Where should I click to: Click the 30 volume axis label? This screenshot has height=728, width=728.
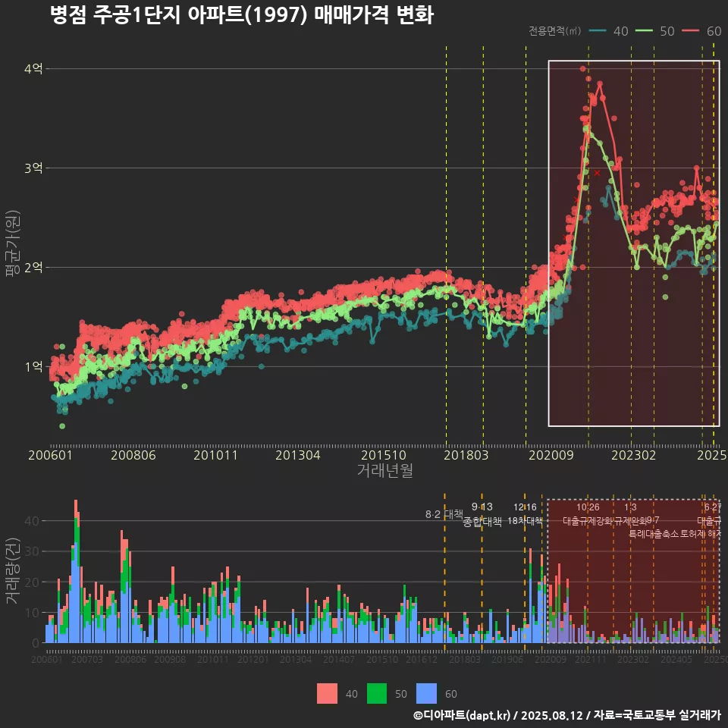coord(32,551)
